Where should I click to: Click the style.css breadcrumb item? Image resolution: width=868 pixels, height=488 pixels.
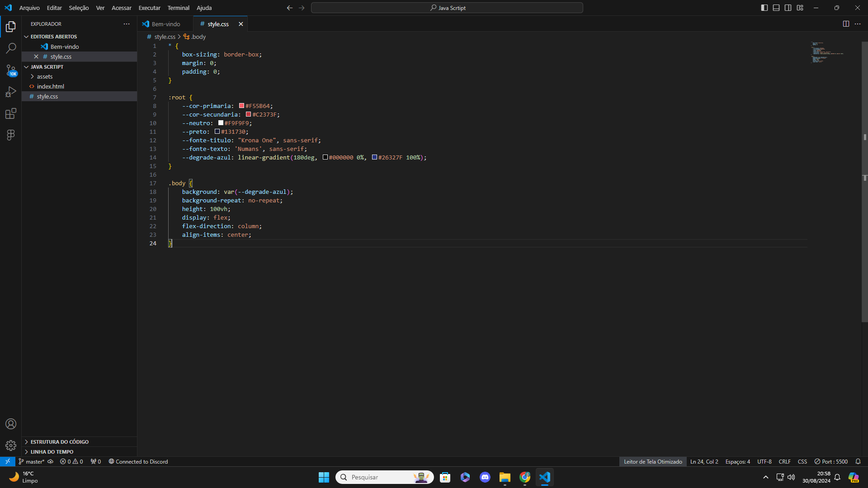[x=161, y=37]
